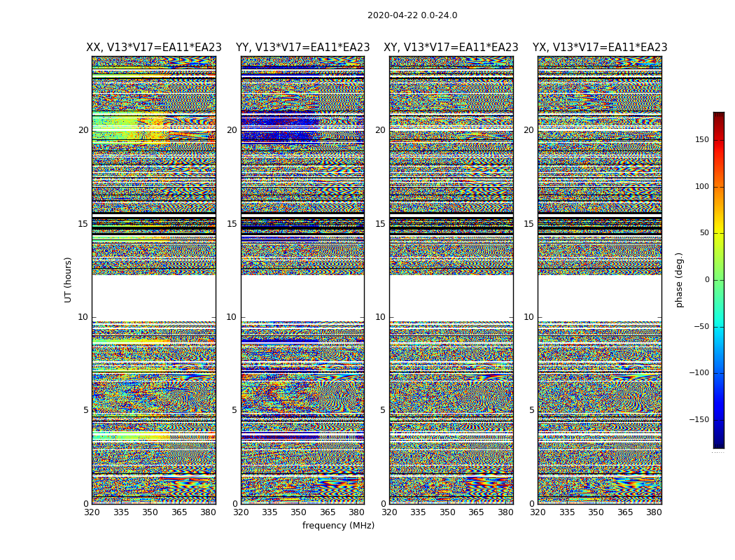The image size is (735, 560).
Task: Click the UT (hours) axis label
Action: (x=68, y=280)
